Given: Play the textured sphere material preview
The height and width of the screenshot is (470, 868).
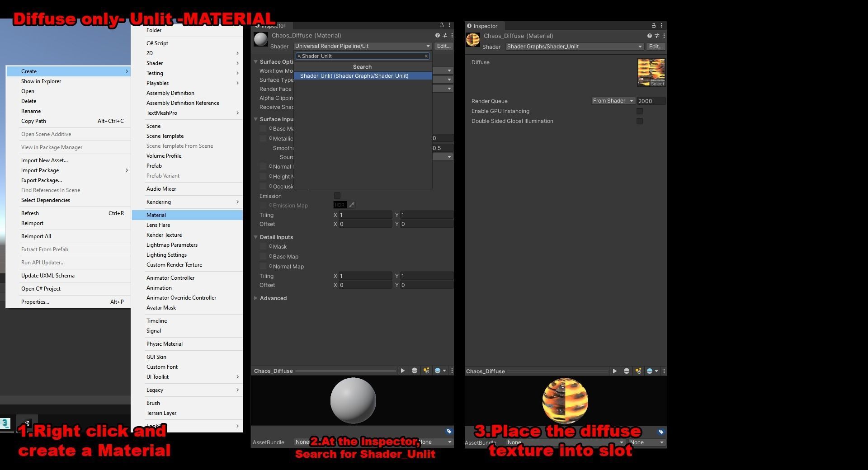Looking at the screenshot, I should [x=614, y=371].
